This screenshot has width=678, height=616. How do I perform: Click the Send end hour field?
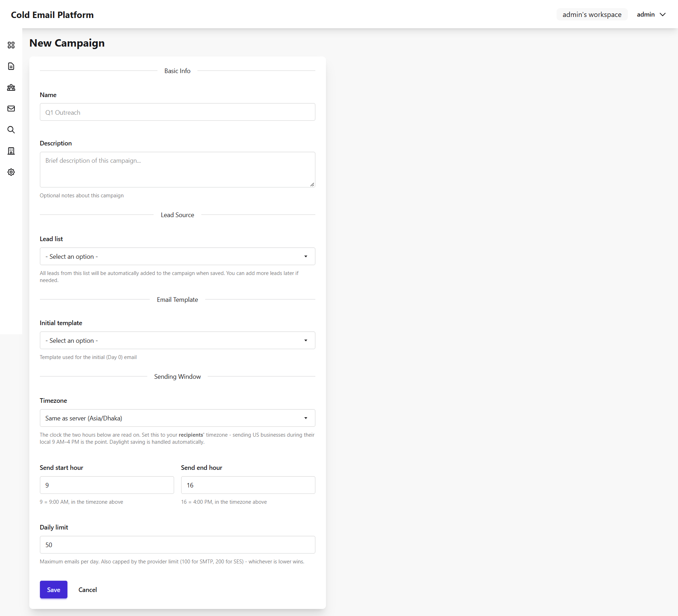click(x=248, y=485)
